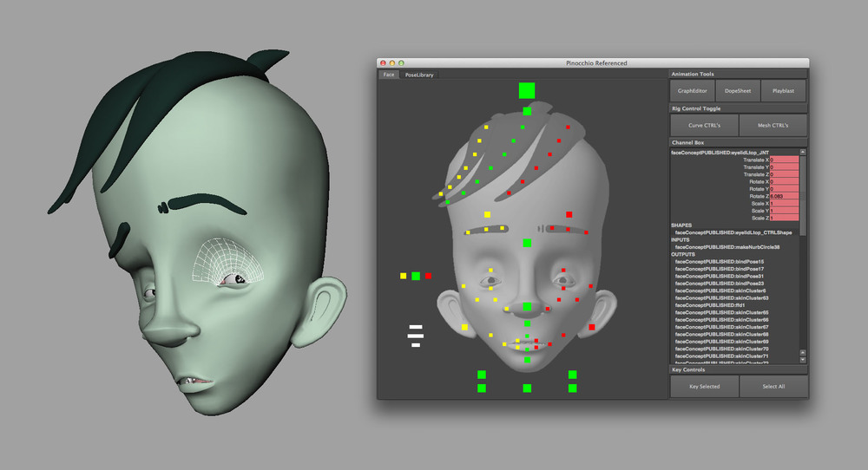Select the green control just below the nose
Viewport: 868px width, 470px height.
527,323
